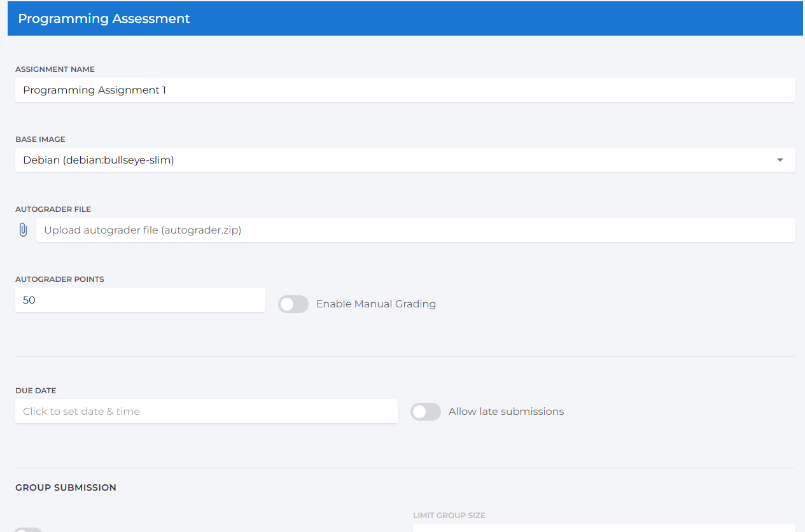Click the LIMIT GROUP SIZE label
Viewport: 805px width, 532px height.
[x=449, y=515]
